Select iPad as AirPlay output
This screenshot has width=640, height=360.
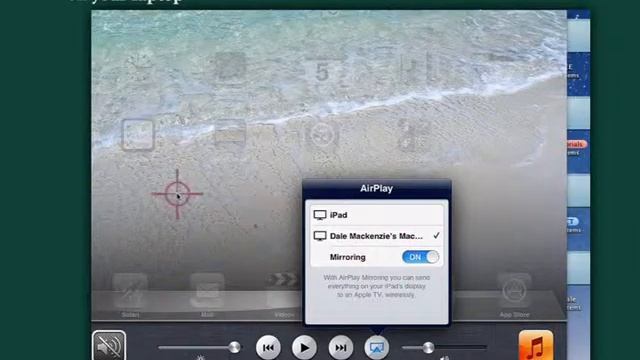click(376, 215)
